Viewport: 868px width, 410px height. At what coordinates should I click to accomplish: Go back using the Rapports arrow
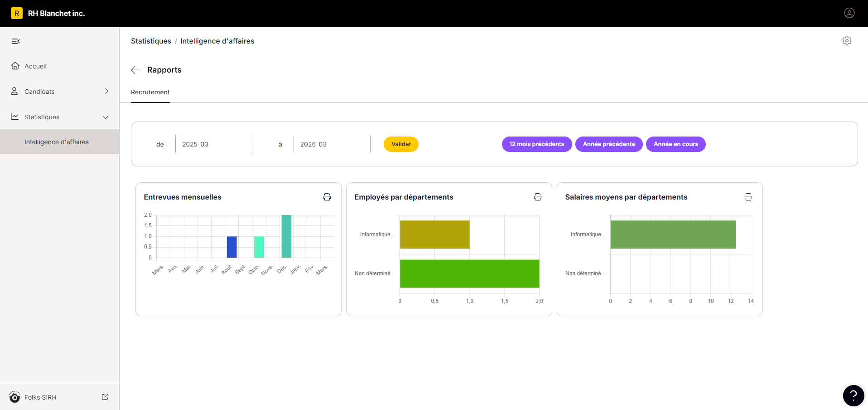click(x=135, y=70)
